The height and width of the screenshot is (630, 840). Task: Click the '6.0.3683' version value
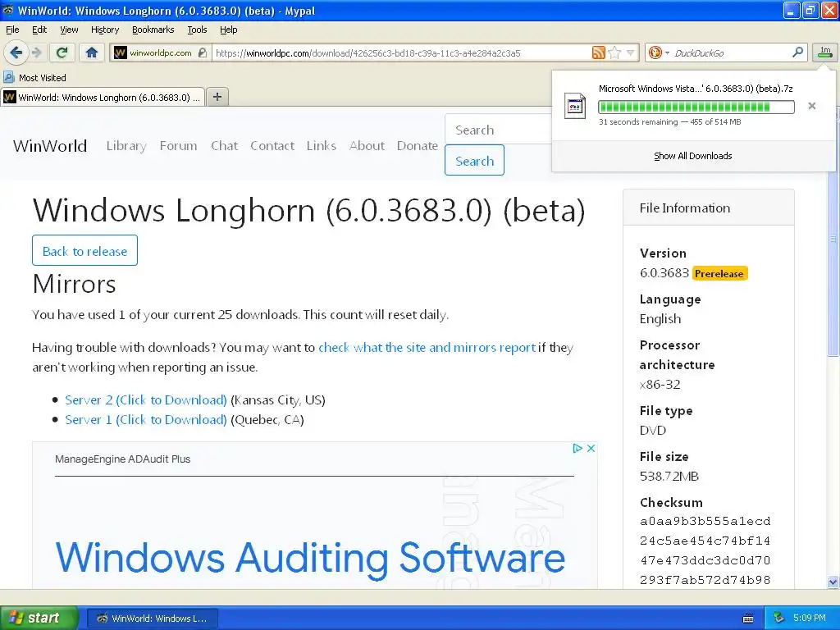tap(664, 272)
